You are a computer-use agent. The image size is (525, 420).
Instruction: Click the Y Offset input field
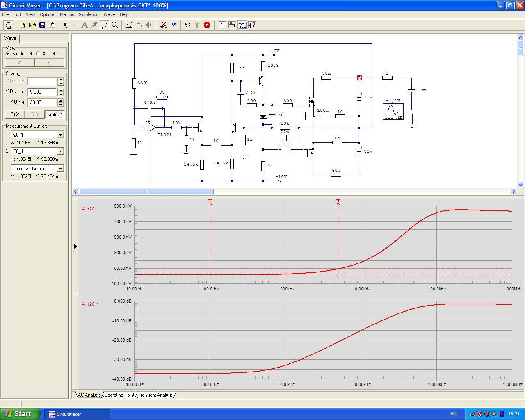point(42,103)
